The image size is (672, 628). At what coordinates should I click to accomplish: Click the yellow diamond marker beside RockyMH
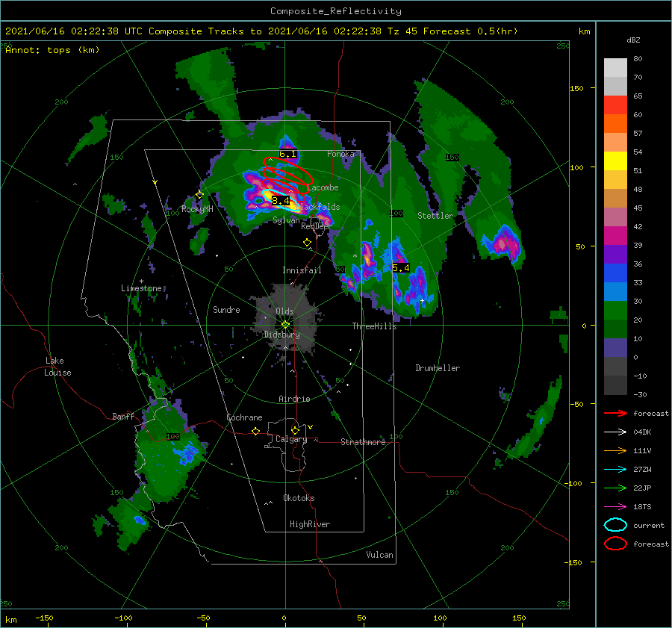(199, 195)
